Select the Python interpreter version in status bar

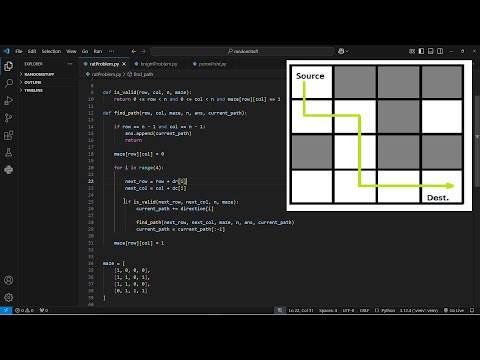(x=419, y=310)
